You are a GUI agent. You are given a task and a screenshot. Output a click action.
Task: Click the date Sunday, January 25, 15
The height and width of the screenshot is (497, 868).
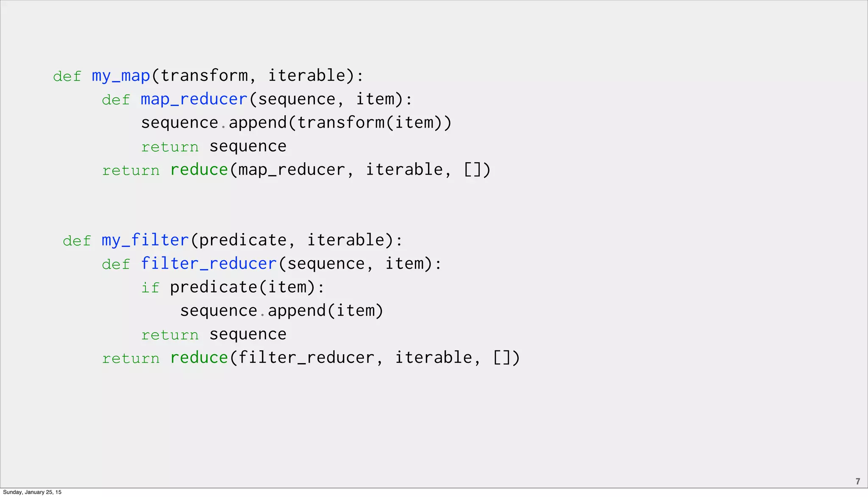pos(32,492)
